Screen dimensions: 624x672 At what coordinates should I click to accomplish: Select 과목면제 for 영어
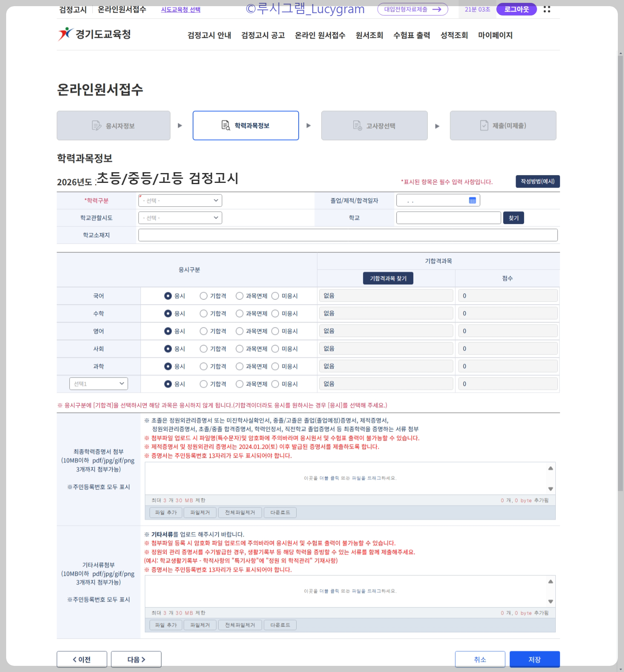pyautogui.click(x=239, y=331)
